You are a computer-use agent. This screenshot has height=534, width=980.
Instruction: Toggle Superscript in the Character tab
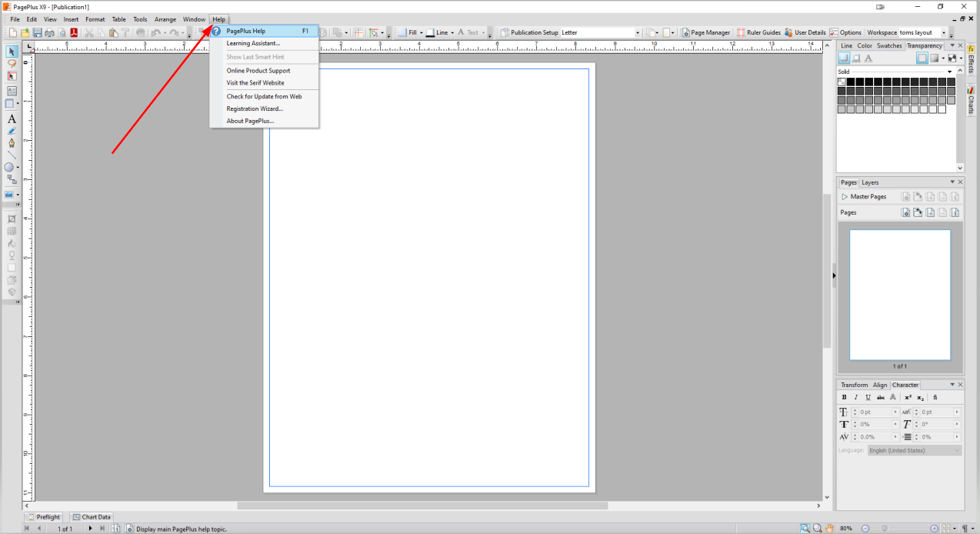pyautogui.click(x=908, y=397)
